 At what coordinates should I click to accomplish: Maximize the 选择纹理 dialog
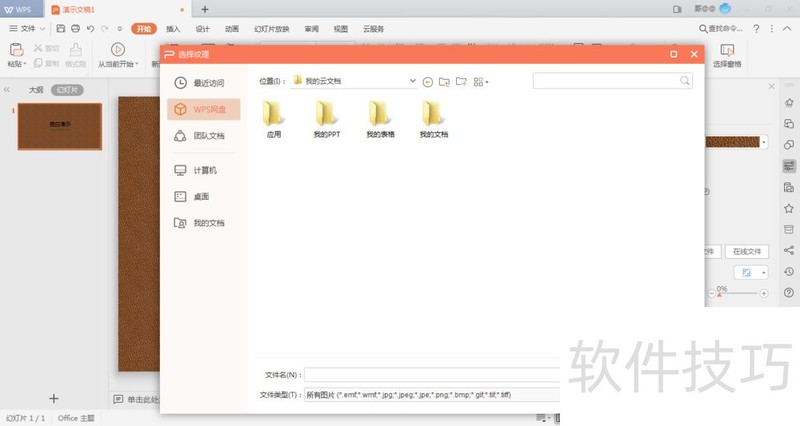(673, 54)
